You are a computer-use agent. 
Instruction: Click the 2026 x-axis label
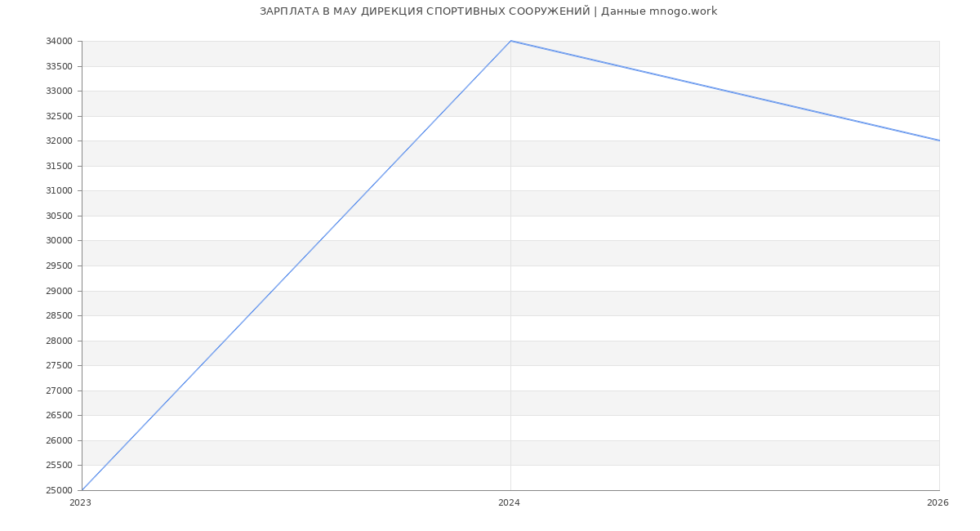coord(938,502)
